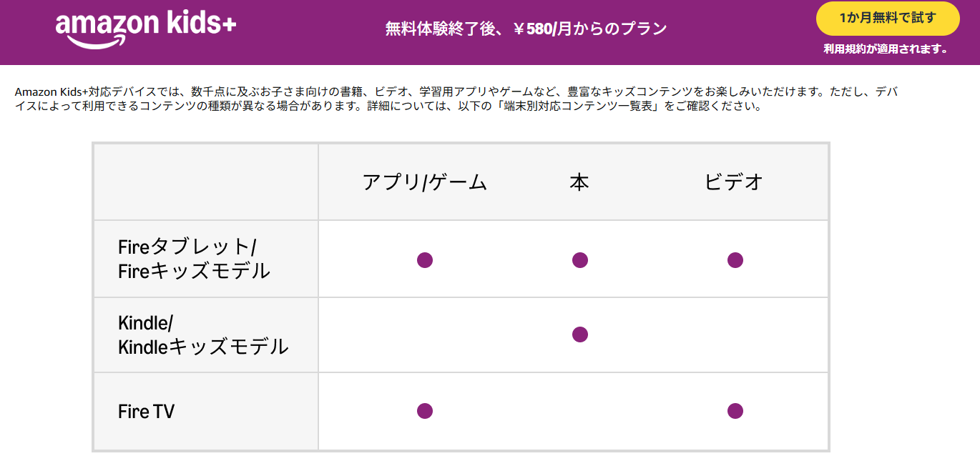Click the Fire TV apps/games purple dot
Screen dimensions: 980x466
click(425, 411)
